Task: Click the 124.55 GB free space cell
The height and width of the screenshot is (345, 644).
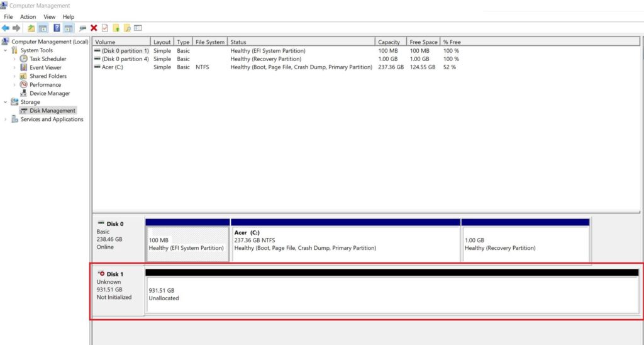Action: 422,67
